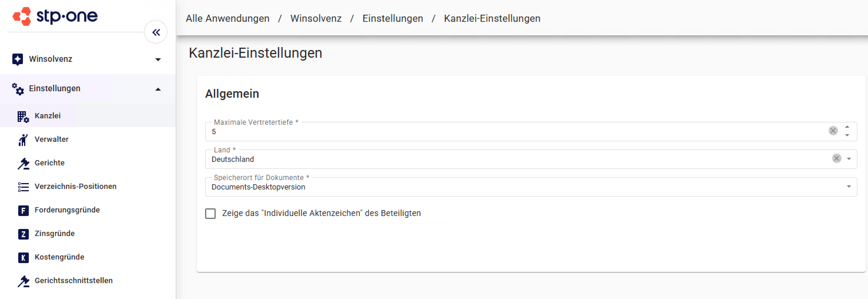Click the Einstellungen label in the sidebar

(55, 88)
